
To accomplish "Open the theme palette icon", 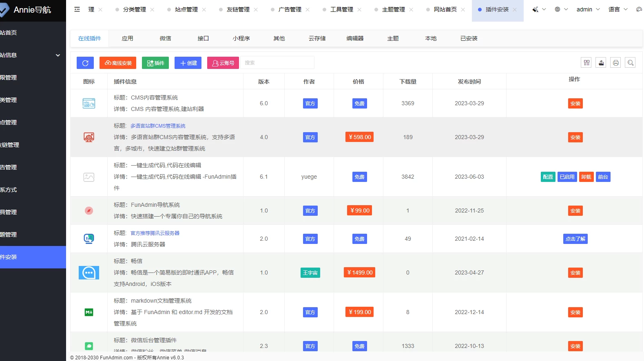I will [639, 9].
